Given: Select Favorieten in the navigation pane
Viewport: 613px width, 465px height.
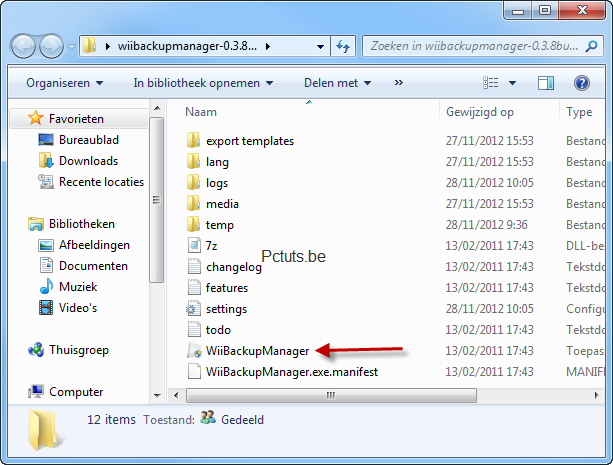Looking at the screenshot, I should pyautogui.click(x=76, y=118).
